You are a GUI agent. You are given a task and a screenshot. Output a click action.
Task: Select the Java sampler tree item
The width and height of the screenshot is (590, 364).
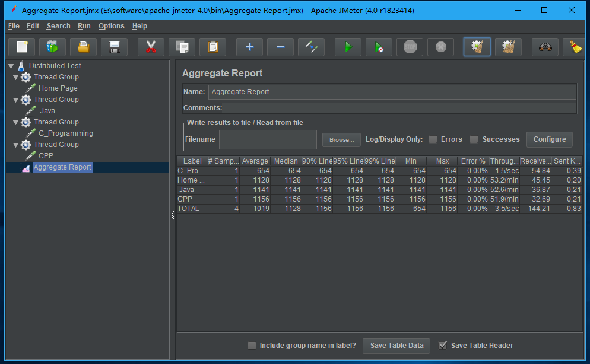[47, 111]
